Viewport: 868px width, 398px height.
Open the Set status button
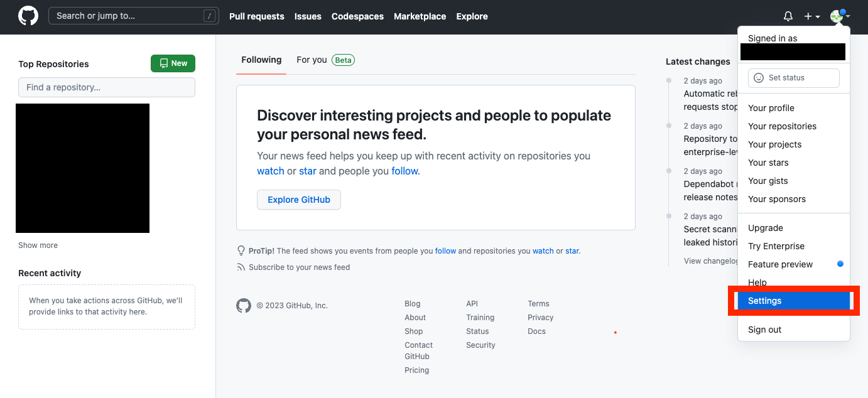point(793,78)
